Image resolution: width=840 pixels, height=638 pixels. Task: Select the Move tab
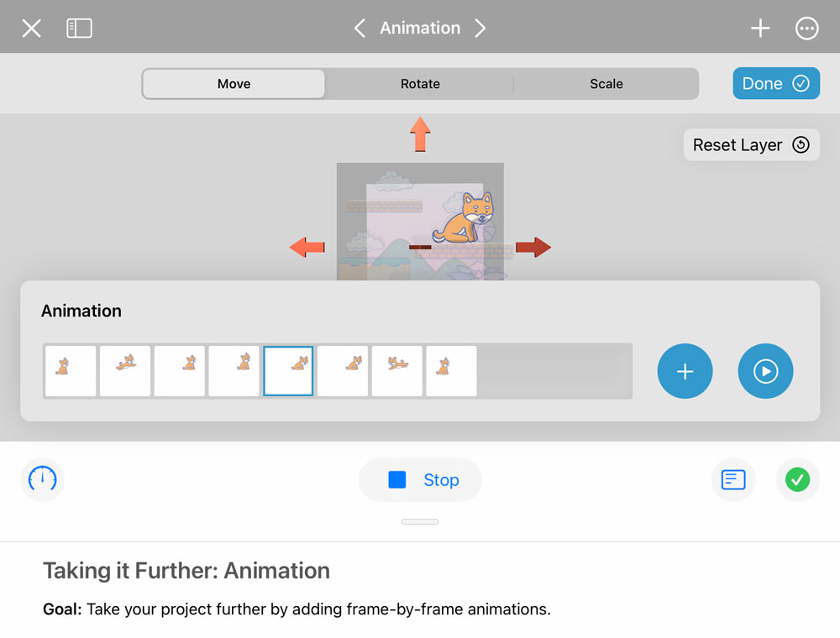pos(234,84)
